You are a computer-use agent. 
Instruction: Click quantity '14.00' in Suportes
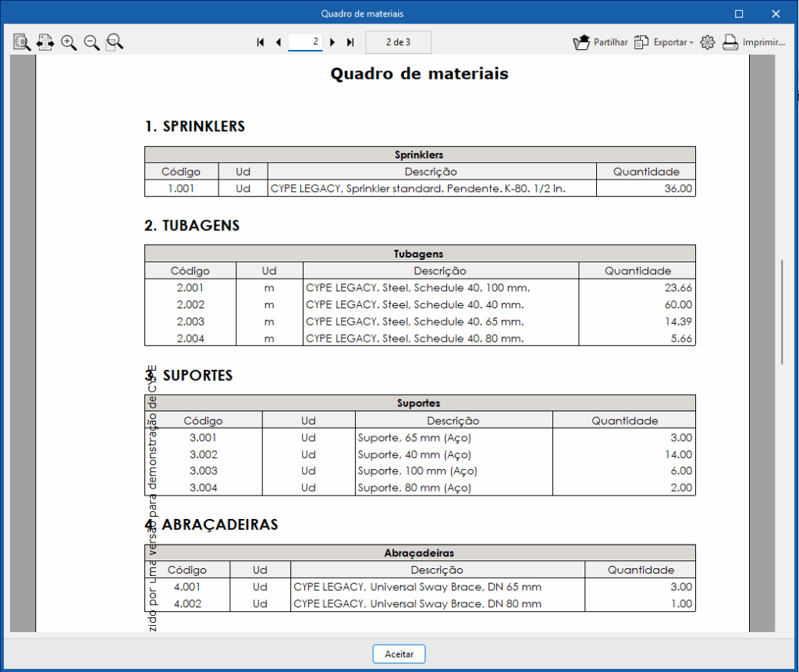(678, 454)
